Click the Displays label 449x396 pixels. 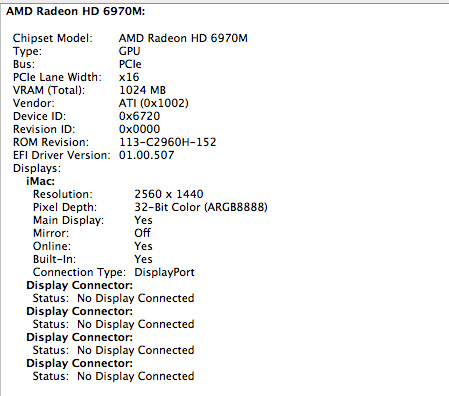(x=37, y=168)
